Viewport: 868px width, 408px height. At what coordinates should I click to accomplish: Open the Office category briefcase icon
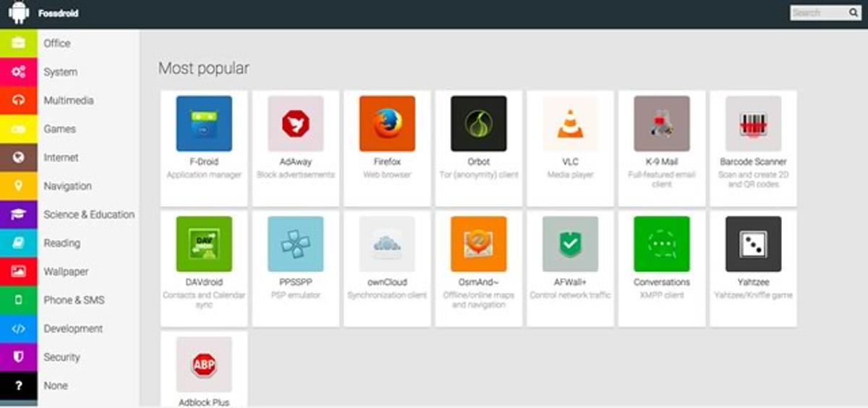tap(19, 43)
